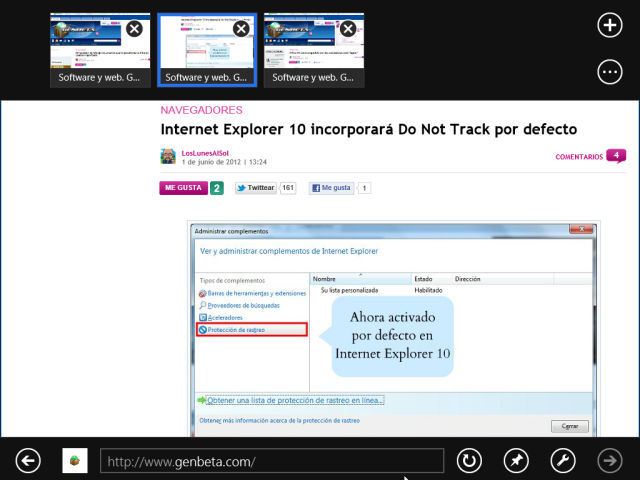The height and width of the screenshot is (480, 640).
Task: Open page tools wrench icon
Action: [563, 461]
